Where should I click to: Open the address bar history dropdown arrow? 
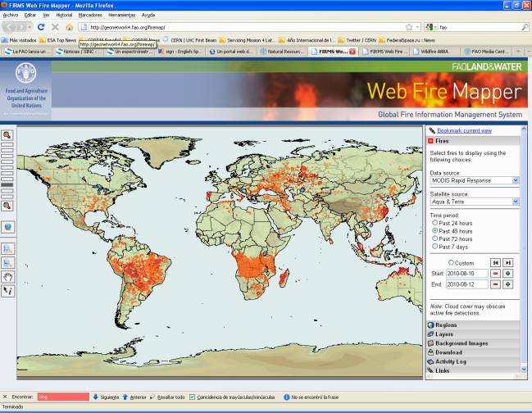coord(417,27)
